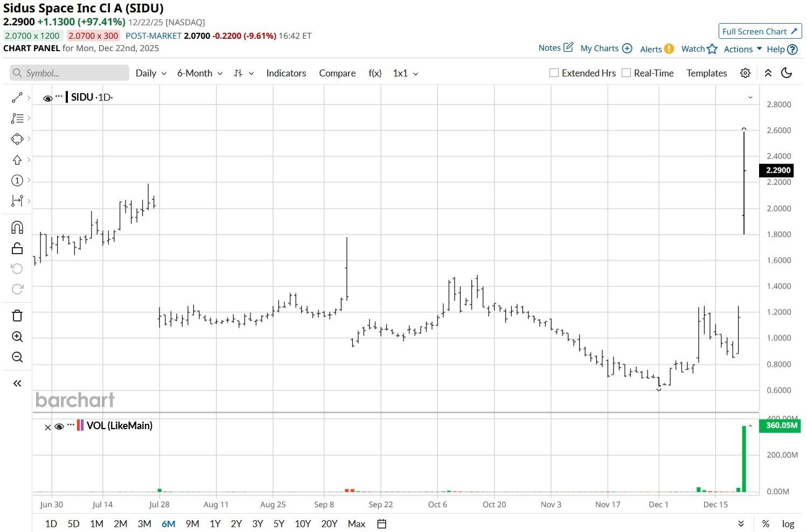
Task: Collapse the volume pane chevron
Action: tap(750, 426)
